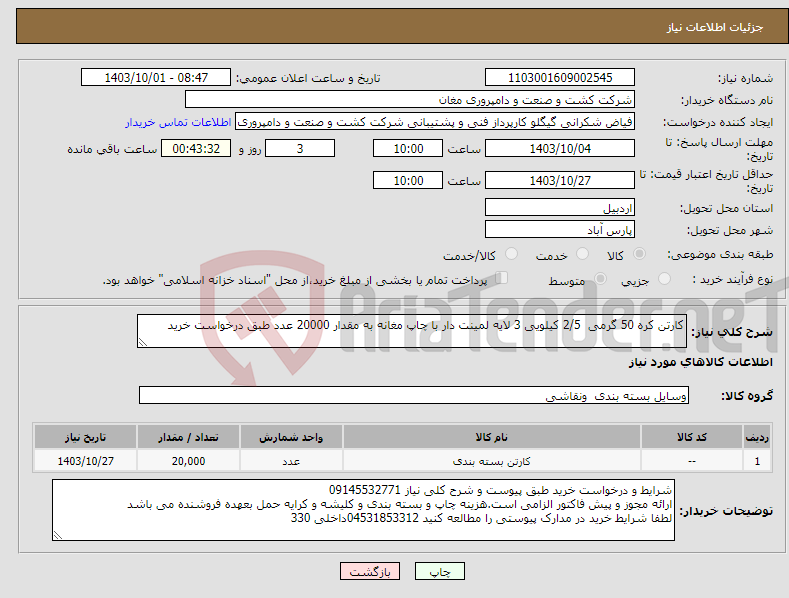The image size is (789, 598).
Task: Open the اطلاعات تماس خریدار link
Action: (178, 122)
